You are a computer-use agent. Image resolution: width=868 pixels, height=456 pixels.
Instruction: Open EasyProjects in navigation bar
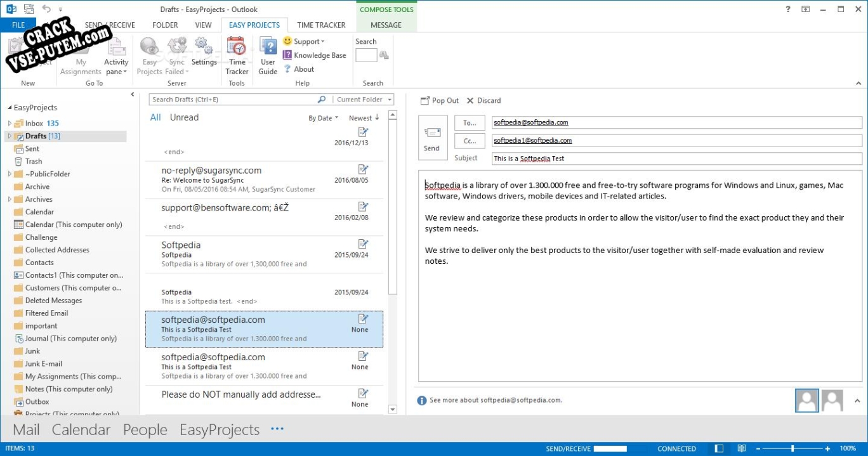(220, 429)
